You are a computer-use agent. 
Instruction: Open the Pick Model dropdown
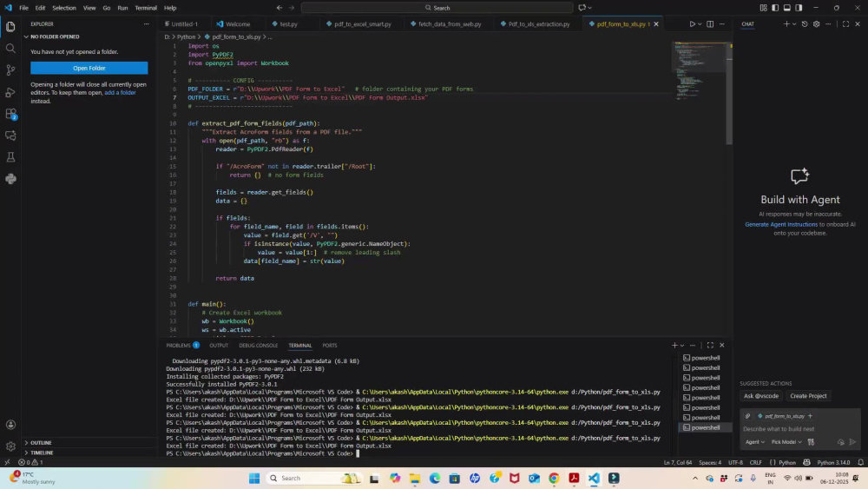tap(786, 442)
